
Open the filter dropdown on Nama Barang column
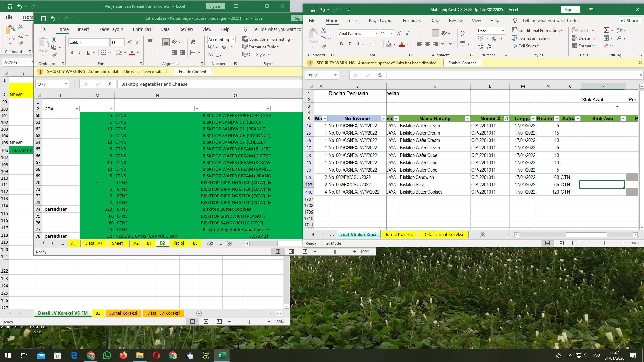click(468, 119)
